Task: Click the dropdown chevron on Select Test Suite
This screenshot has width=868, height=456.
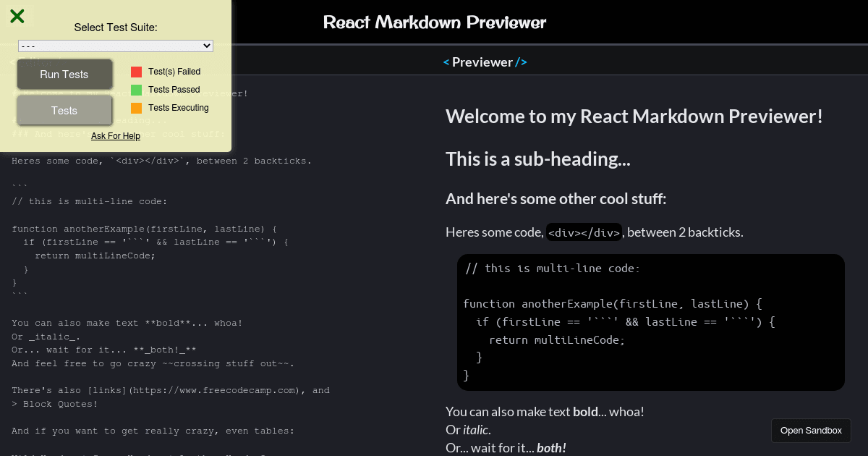Action: click(208, 46)
